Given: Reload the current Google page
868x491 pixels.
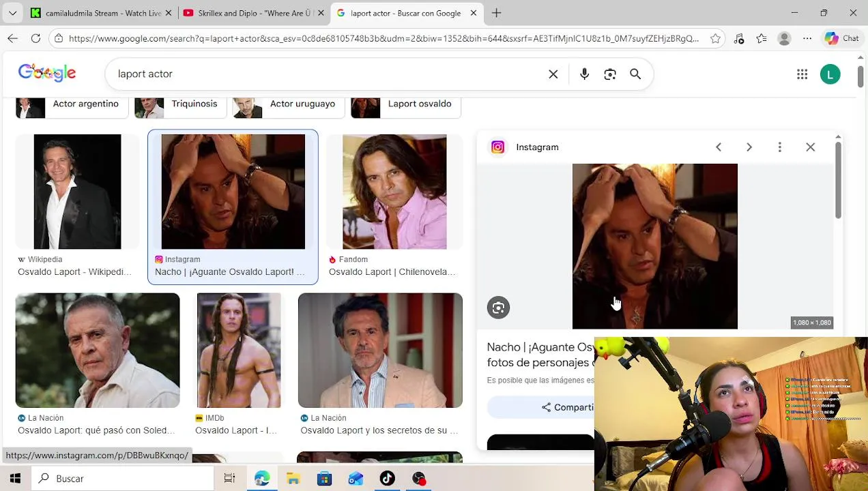Looking at the screenshot, I should 36,39.
